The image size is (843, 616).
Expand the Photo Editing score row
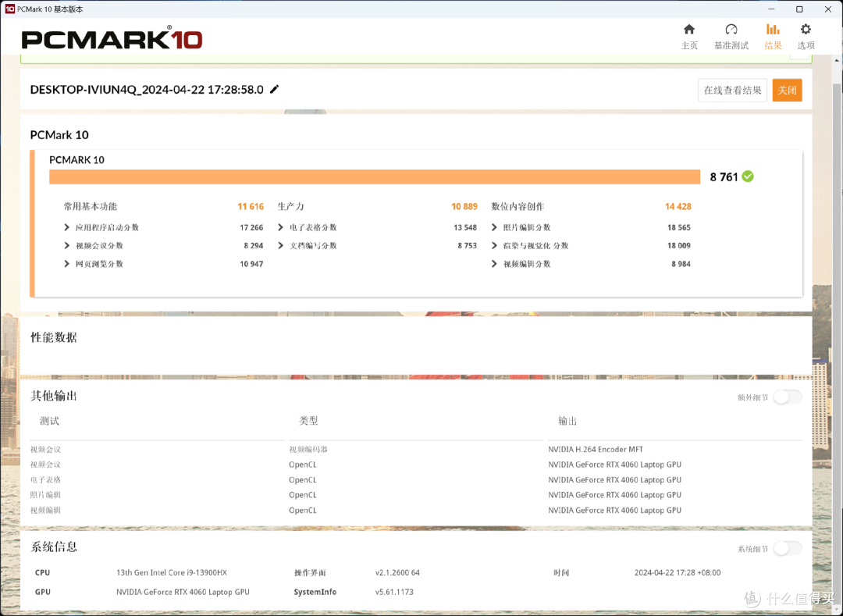pos(495,228)
